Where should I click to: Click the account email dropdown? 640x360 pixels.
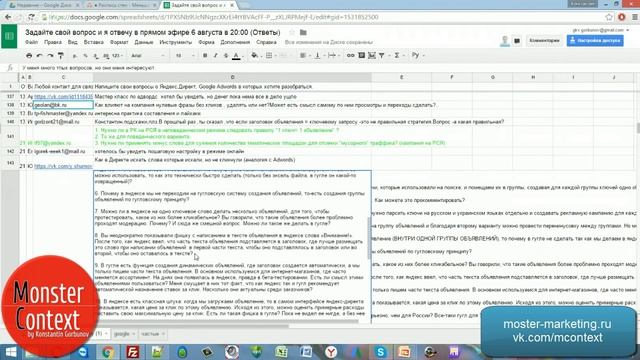[x=601, y=30]
